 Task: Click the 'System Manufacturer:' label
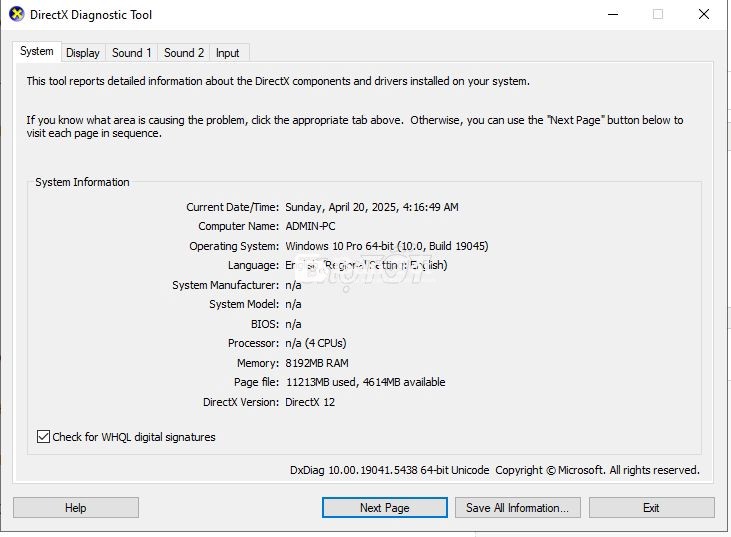pos(226,285)
